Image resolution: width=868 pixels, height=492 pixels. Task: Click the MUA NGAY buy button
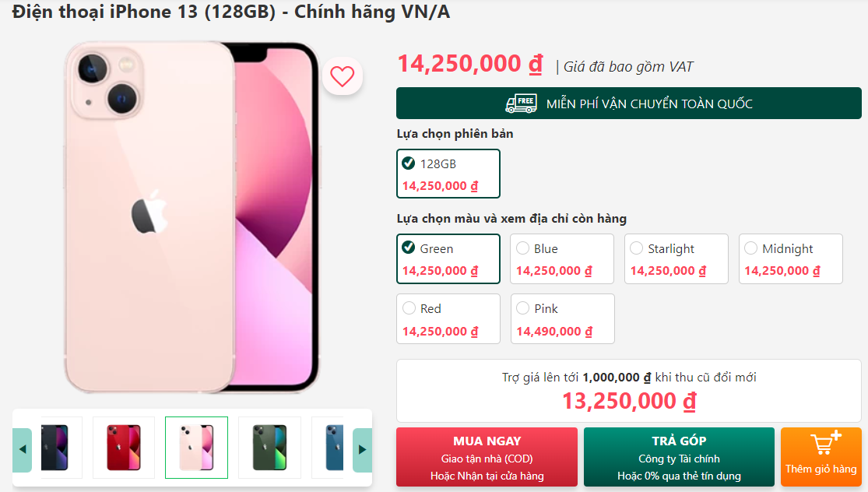487,457
